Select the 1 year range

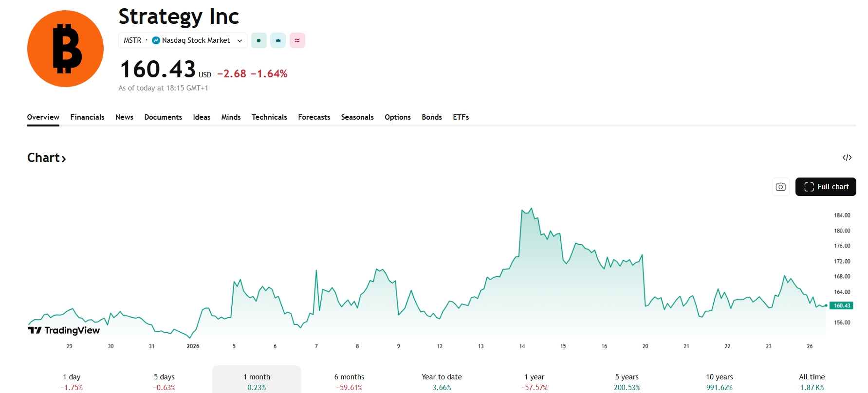[534, 381]
